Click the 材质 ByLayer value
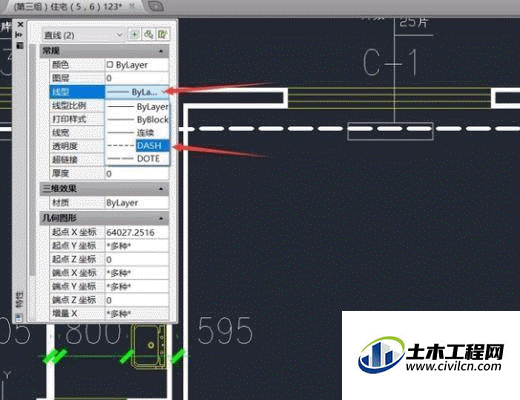Screen dimensions: 520x400 [x=136, y=203]
